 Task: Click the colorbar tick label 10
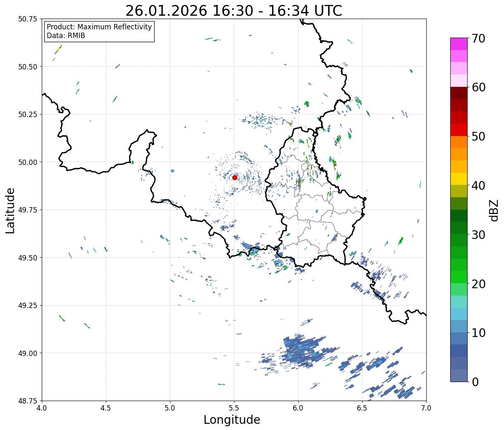pos(478,332)
